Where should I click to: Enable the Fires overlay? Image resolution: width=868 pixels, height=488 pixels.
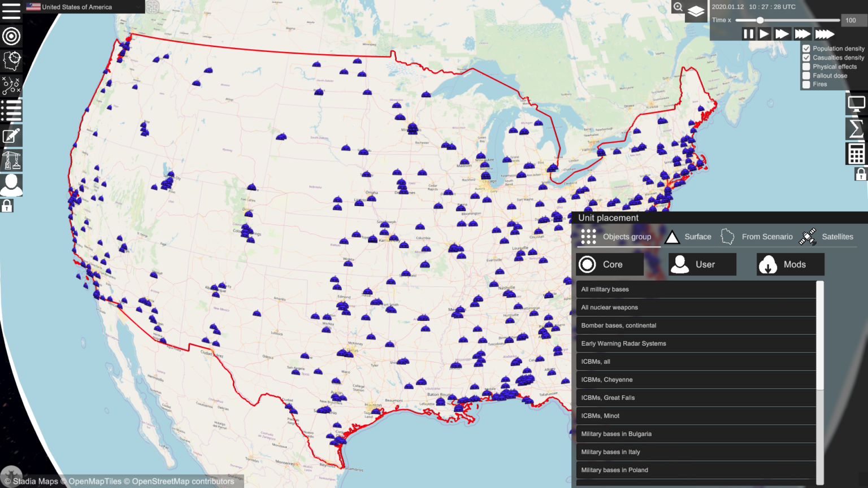click(x=806, y=84)
